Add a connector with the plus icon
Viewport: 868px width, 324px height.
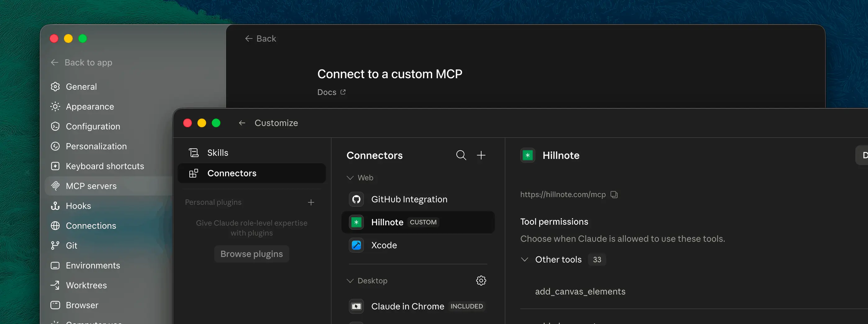coord(481,155)
